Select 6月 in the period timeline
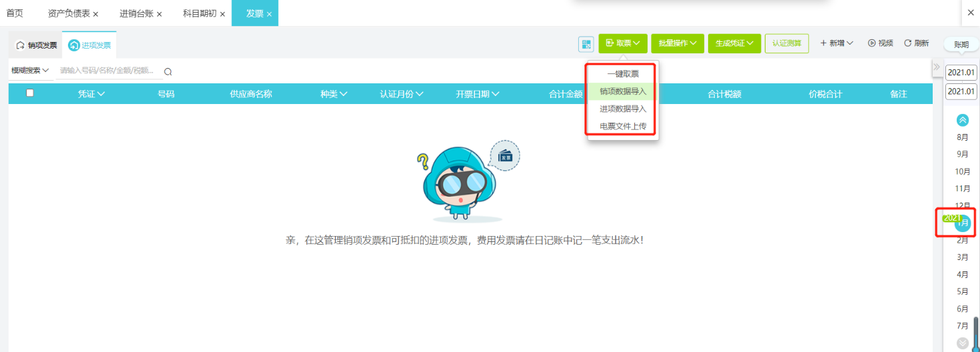The height and width of the screenshot is (352, 980). coord(963,309)
